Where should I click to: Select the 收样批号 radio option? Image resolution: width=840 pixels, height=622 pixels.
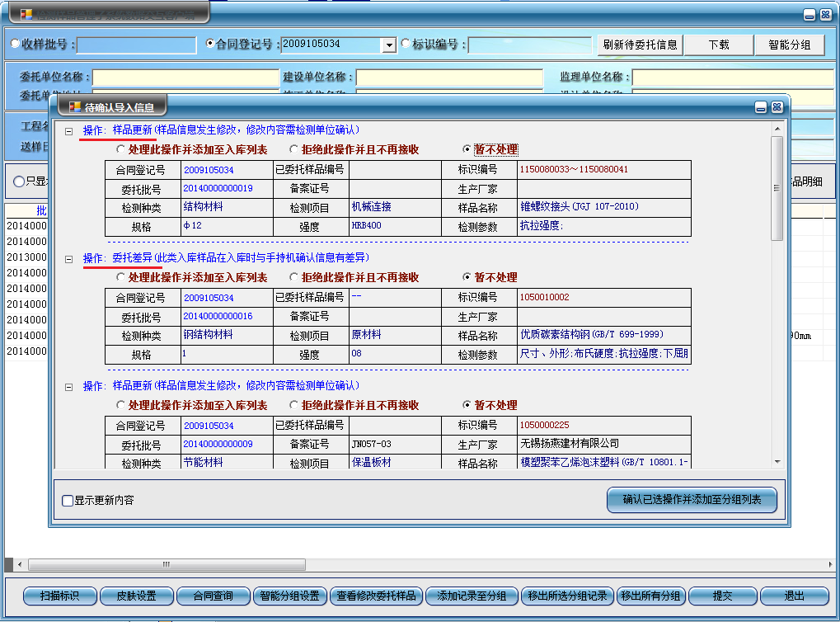(15, 44)
